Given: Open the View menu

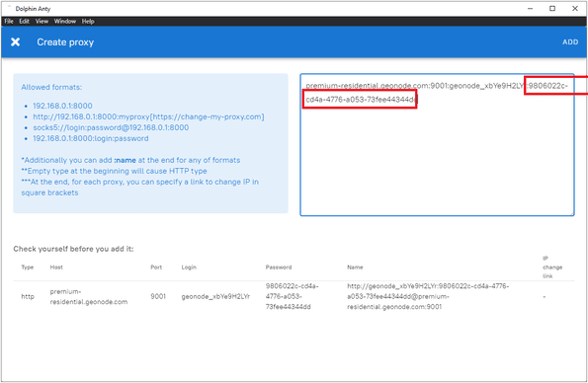Looking at the screenshot, I should (x=42, y=22).
